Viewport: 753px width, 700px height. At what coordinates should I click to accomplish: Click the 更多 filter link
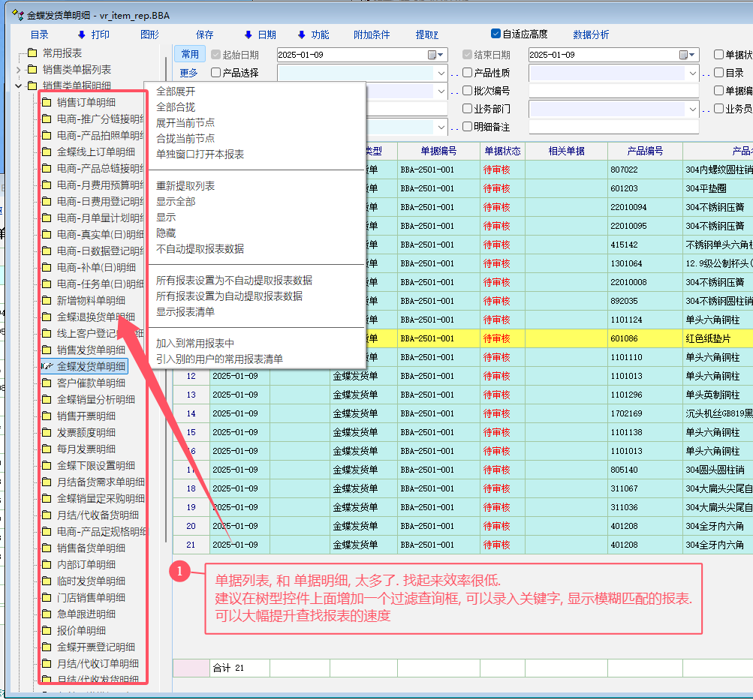[x=189, y=73]
